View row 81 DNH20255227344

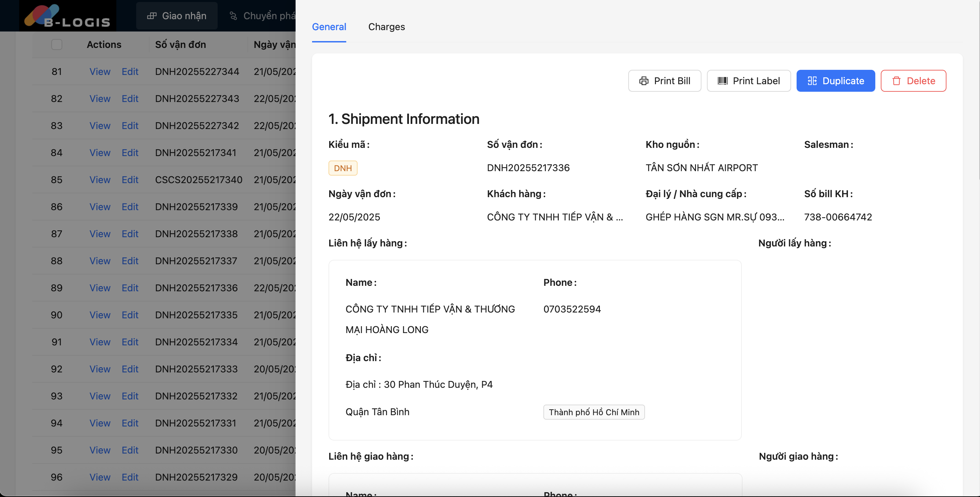tap(100, 72)
